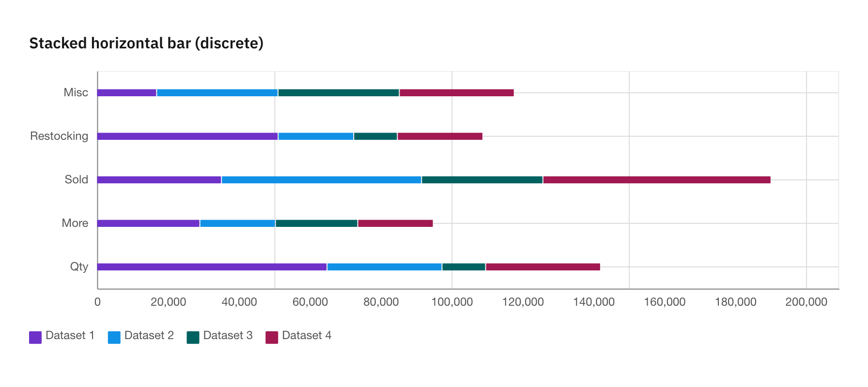Viewport: 868px width, 387px height.
Task: Click the Restocking axis label
Action: click(59, 136)
